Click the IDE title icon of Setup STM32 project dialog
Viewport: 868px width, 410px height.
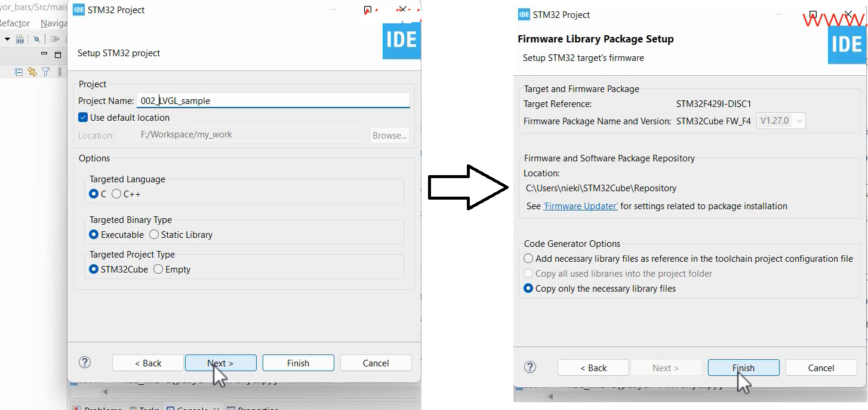tap(79, 10)
